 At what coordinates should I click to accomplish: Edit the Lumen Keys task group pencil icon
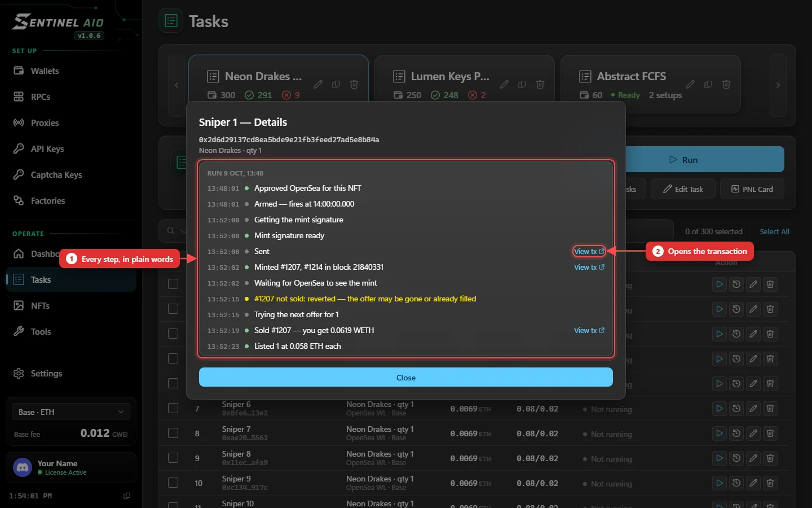point(504,84)
